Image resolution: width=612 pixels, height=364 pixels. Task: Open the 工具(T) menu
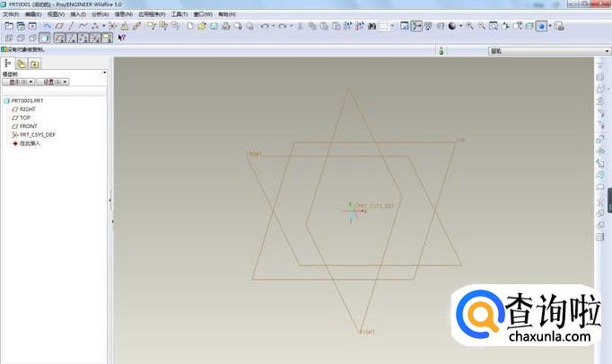tap(179, 14)
